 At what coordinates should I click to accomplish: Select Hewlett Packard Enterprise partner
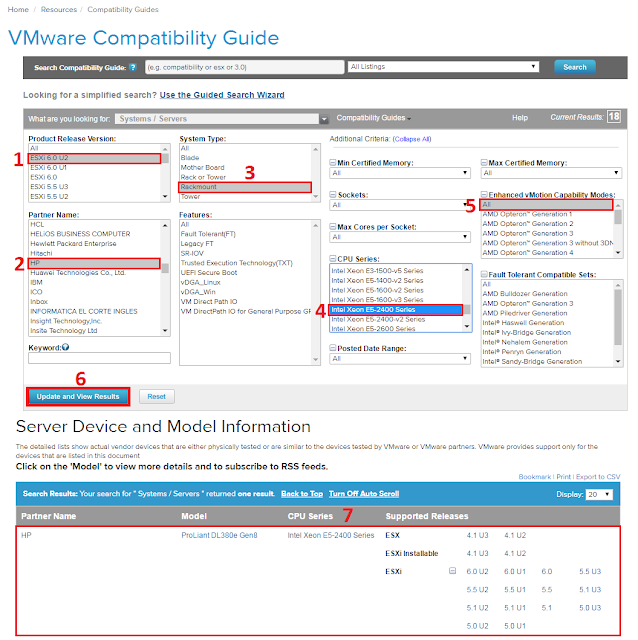[x=95, y=244]
